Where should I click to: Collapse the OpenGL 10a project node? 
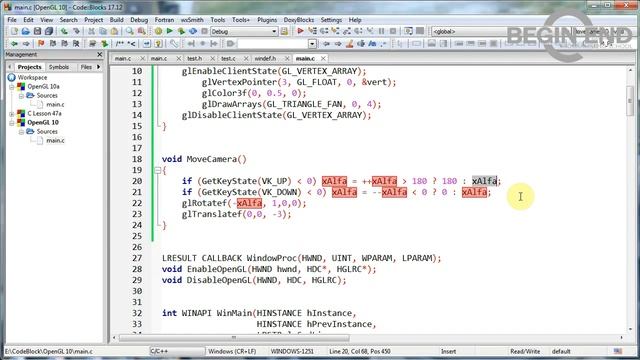(x=12, y=87)
